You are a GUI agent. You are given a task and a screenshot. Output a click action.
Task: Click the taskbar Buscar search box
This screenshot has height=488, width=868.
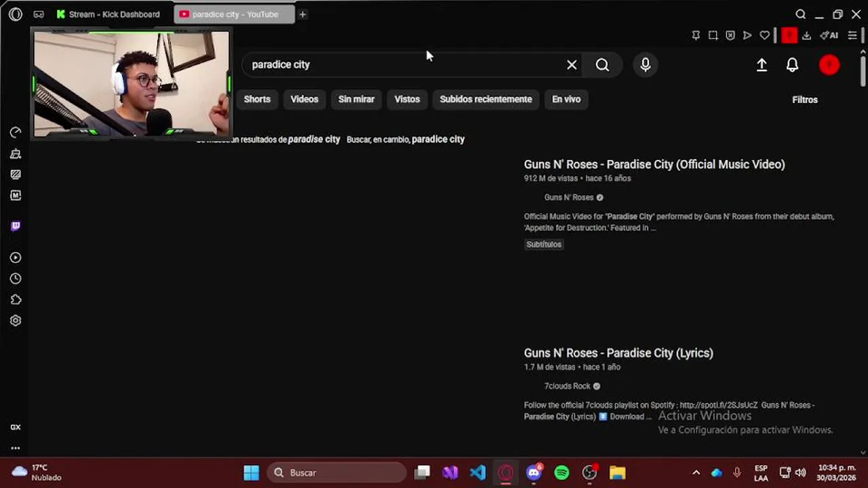[337, 472]
